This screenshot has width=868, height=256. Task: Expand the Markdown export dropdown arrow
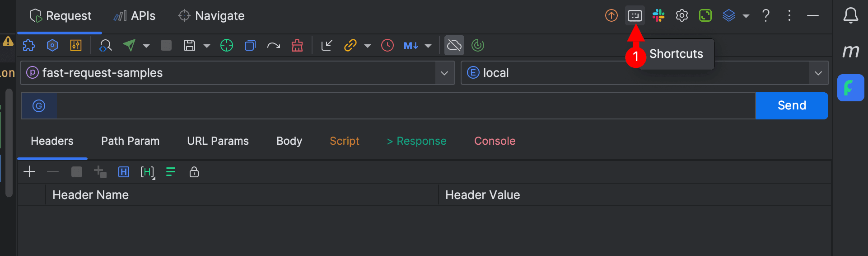click(428, 46)
